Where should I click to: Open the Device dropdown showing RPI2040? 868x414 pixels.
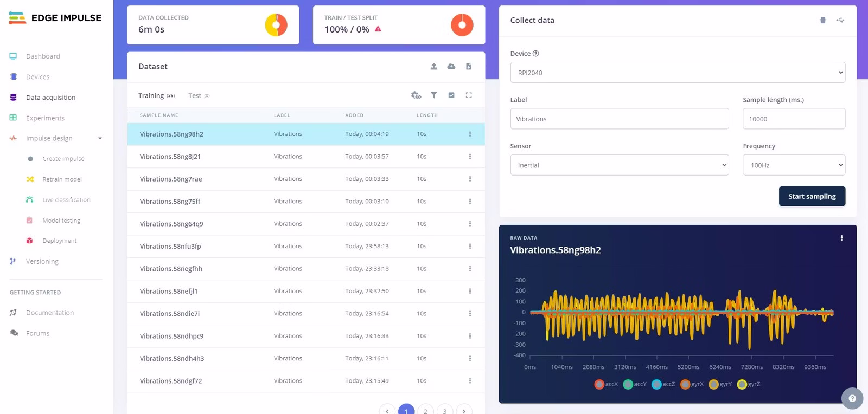tap(678, 72)
